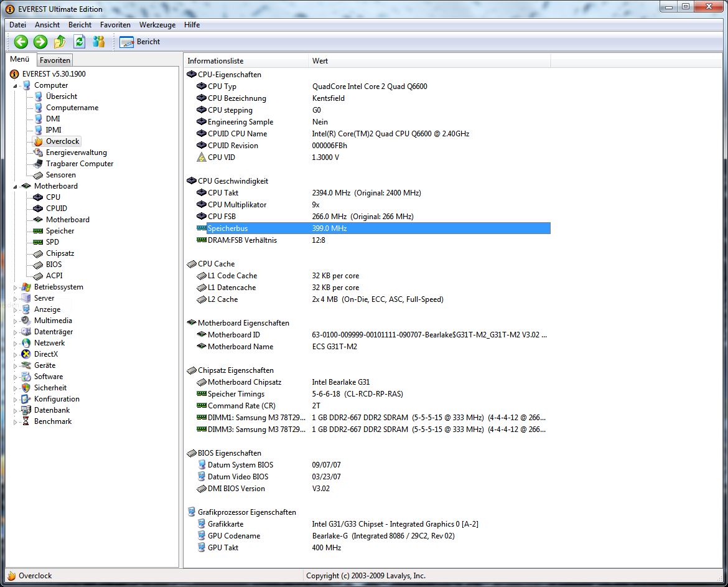Select the ACPI icon in tree
The image size is (728, 587).
[x=39, y=275]
